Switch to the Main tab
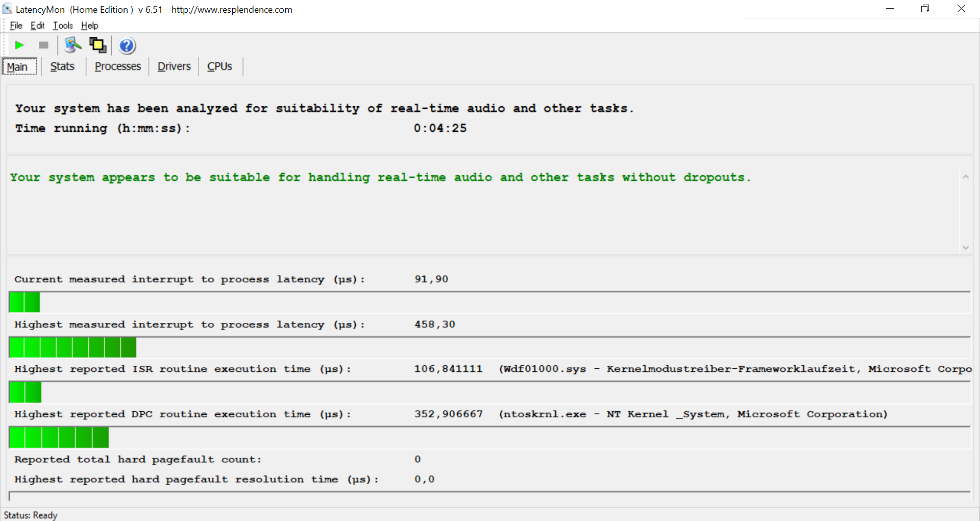The width and height of the screenshot is (980, 521). tap(17, 67)
